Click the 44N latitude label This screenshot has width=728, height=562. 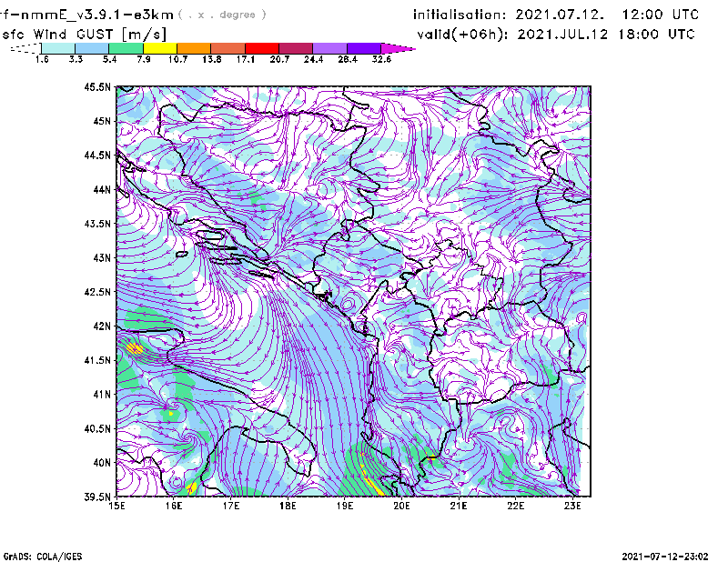[x=102, y=189]
